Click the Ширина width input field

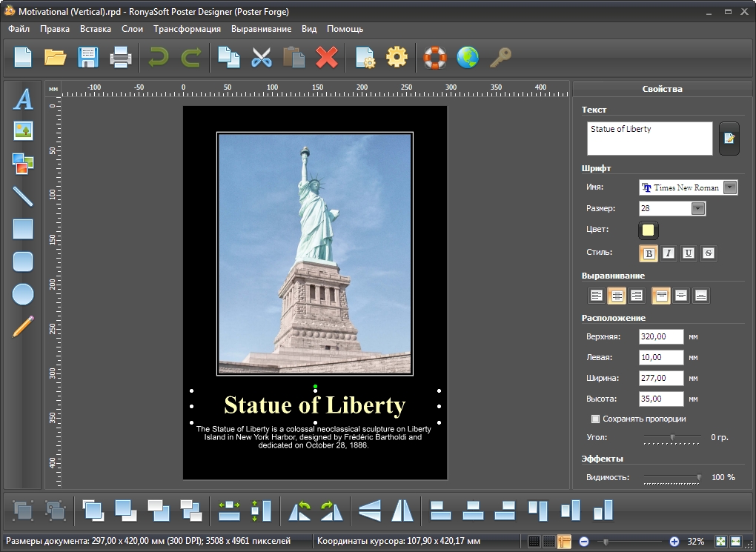[x=661, y=379]
